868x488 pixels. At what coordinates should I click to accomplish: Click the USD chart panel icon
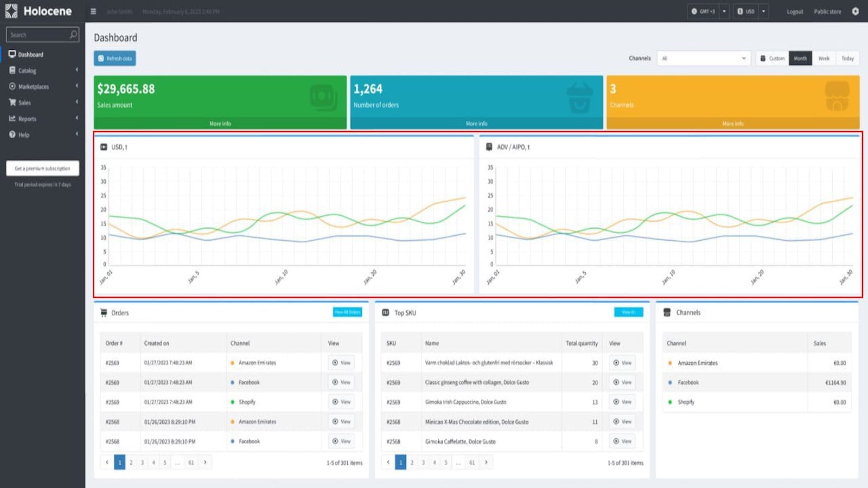(x=104, y=147)
